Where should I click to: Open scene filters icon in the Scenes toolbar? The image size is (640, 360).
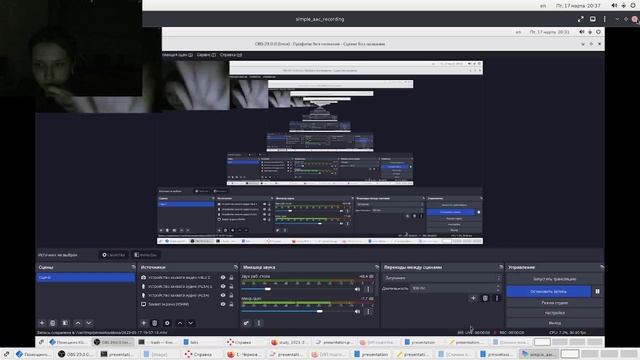click(65, 323)
